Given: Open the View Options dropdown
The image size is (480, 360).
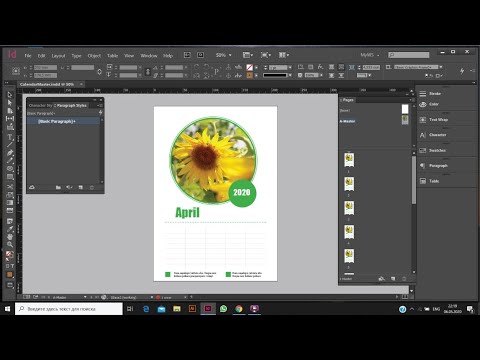Looking at the screenshot, I should pyautogui.click(x=248, y=55).
